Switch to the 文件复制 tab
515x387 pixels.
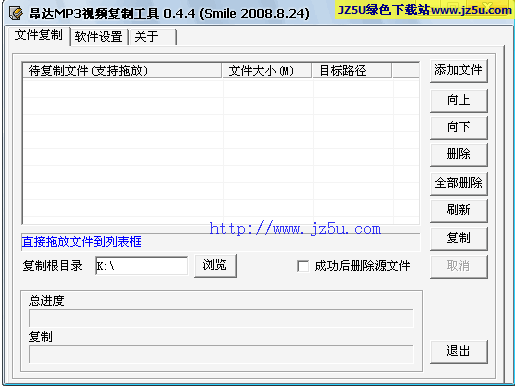click(x=38, y=35)
